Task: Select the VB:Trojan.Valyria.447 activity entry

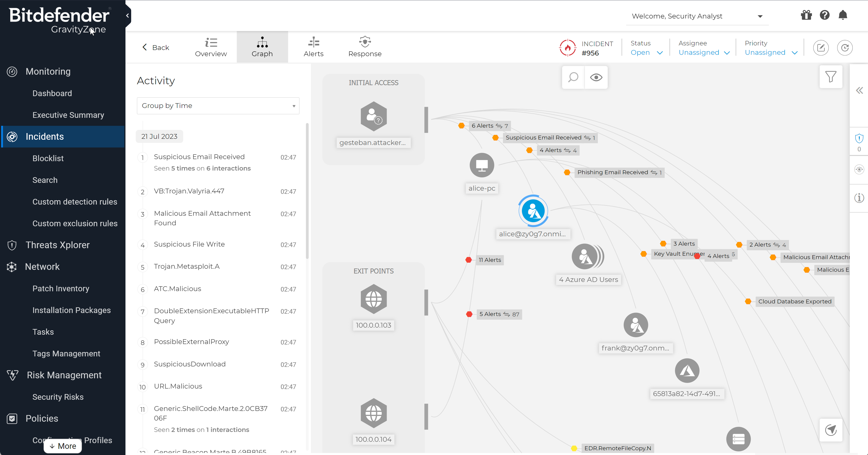Action: point(217,191)
